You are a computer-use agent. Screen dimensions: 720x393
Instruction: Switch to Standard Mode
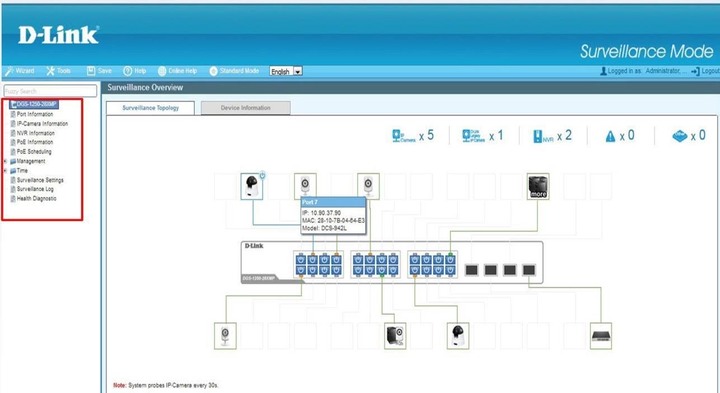click(x=234, y=71)
